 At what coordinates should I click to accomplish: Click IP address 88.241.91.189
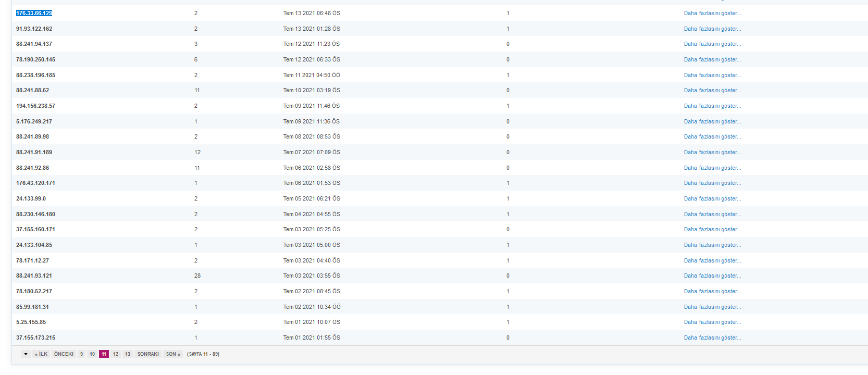[x=34, y=152]
